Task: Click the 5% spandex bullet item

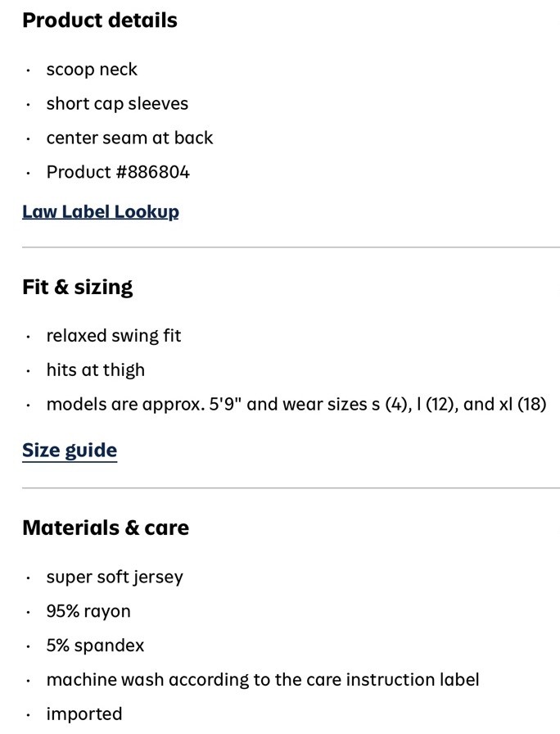Action: click(95, 646)
